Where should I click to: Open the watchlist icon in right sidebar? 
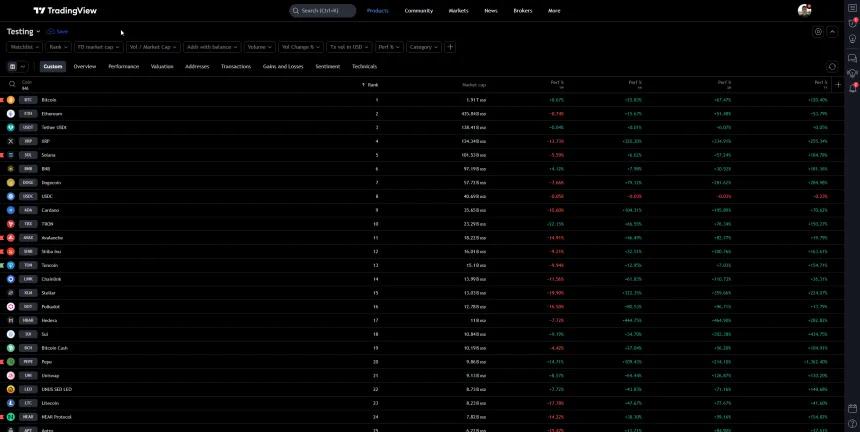point(852,8)
